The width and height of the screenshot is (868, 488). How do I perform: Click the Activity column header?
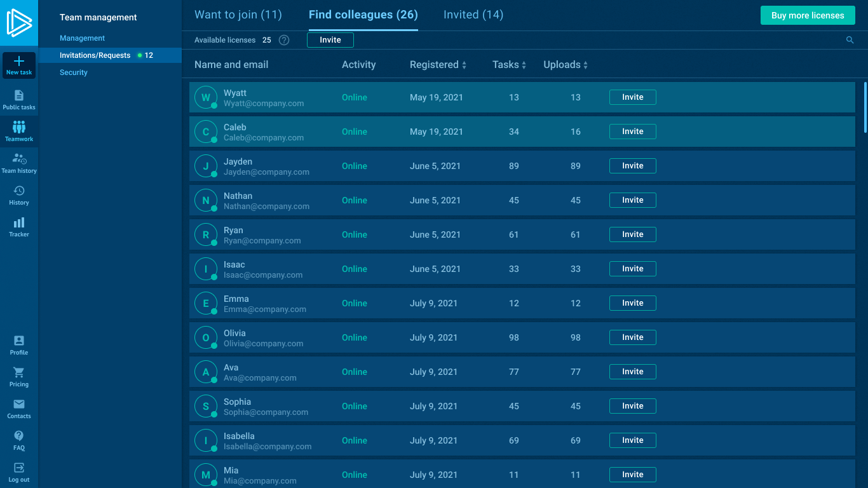click(x=359, y=65)
